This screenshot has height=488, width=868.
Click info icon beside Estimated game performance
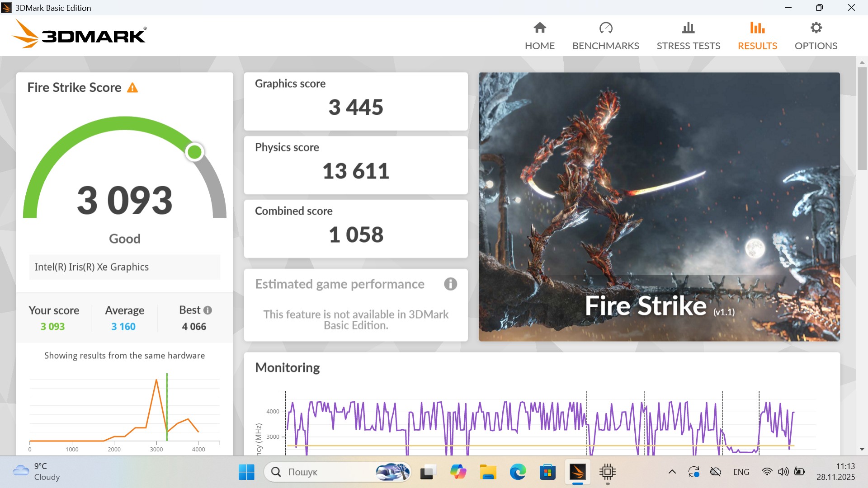point(450,284)
